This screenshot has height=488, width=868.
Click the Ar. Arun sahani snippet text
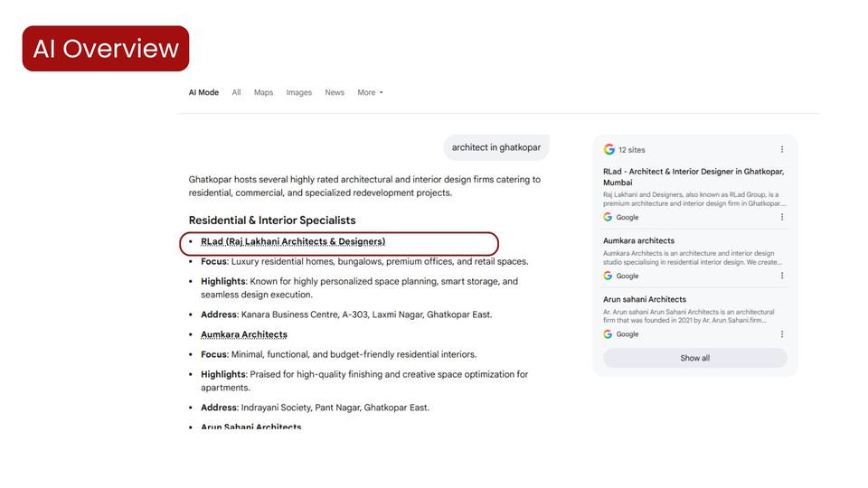point(689,316)
